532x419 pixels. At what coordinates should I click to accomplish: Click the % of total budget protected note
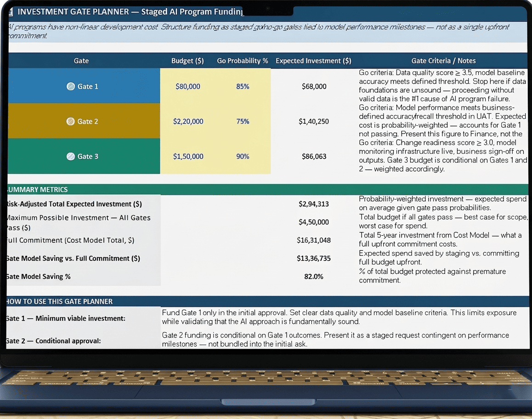coord(432,276)
